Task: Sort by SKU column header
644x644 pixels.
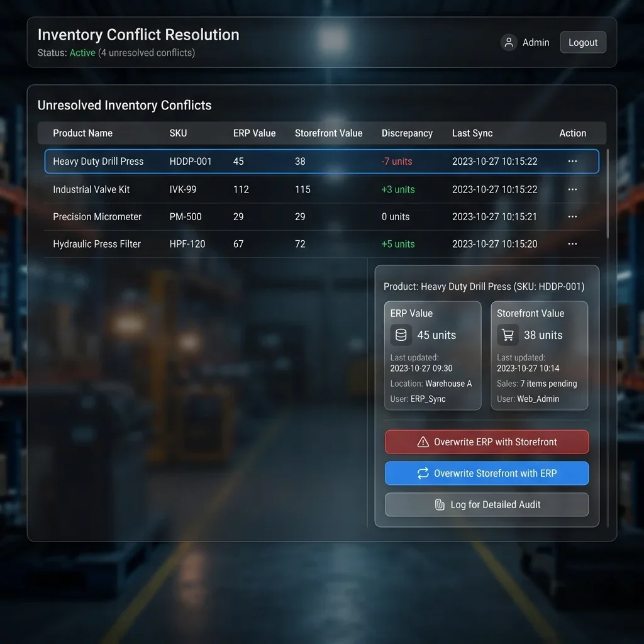Action: 178,133
